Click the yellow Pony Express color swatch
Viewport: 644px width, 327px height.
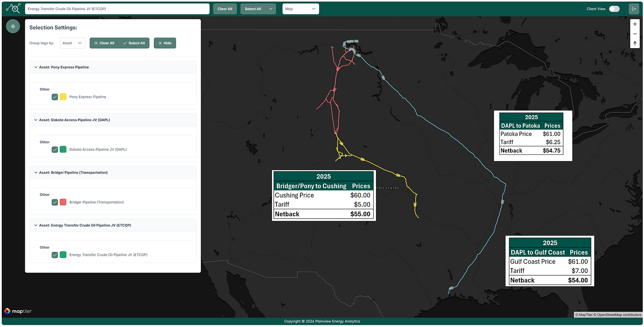click(x=63, y=96)
